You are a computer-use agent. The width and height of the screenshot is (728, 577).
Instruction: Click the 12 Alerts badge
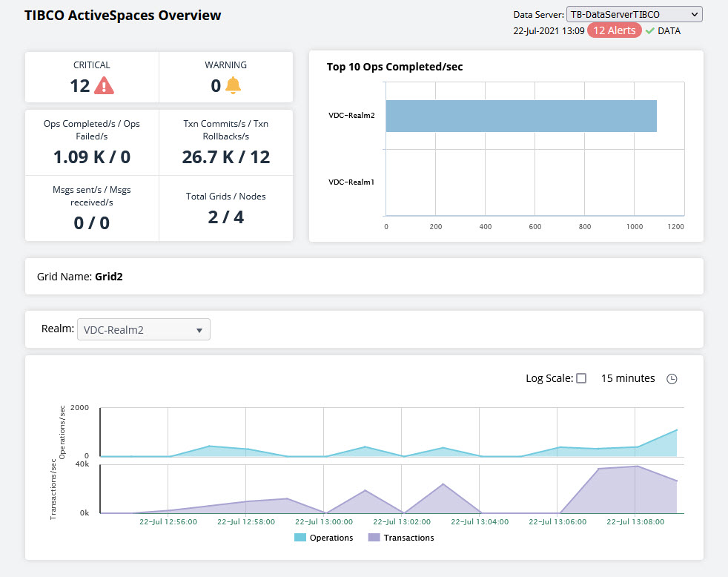(x=614, y=31)
